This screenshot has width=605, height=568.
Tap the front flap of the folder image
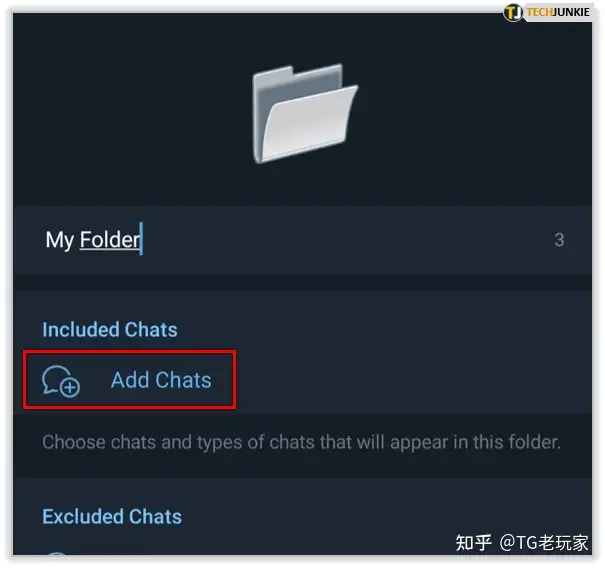pyautogui.click(x=309, y=123)
